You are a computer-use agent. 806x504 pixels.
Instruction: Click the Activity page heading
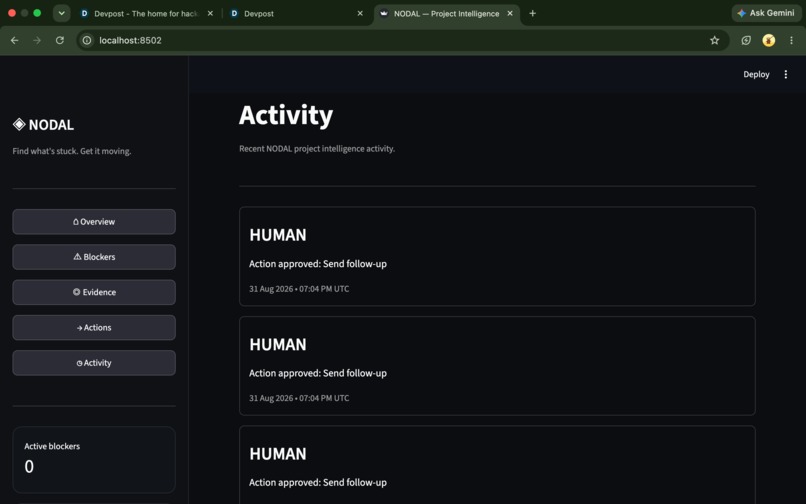[286, 115]
